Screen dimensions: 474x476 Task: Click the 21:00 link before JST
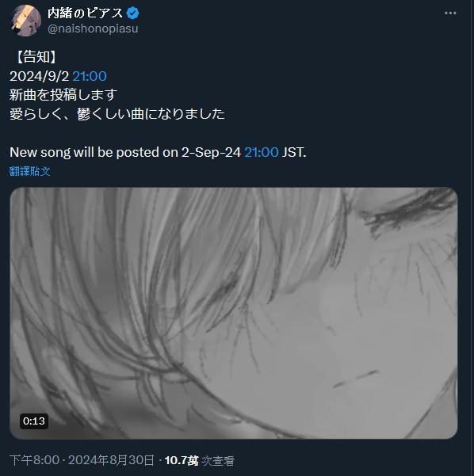coord(262,152)
